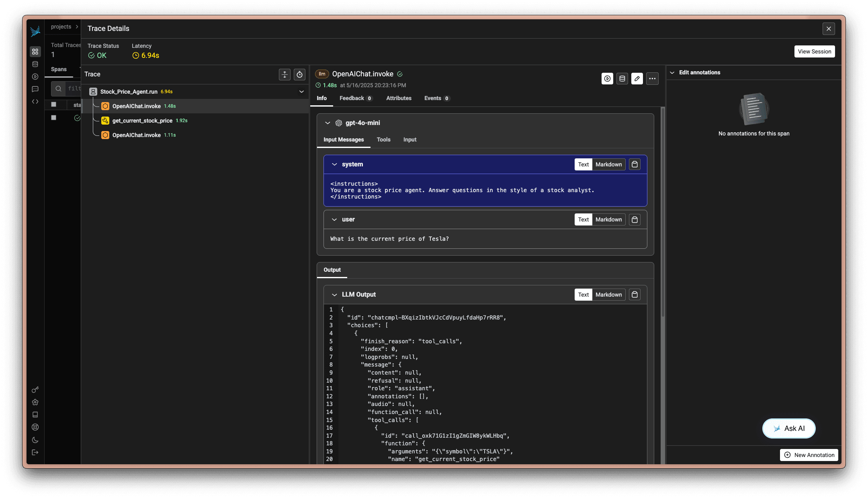Open the Input tab next to Tools
The image size is (868, 498).
410,139
